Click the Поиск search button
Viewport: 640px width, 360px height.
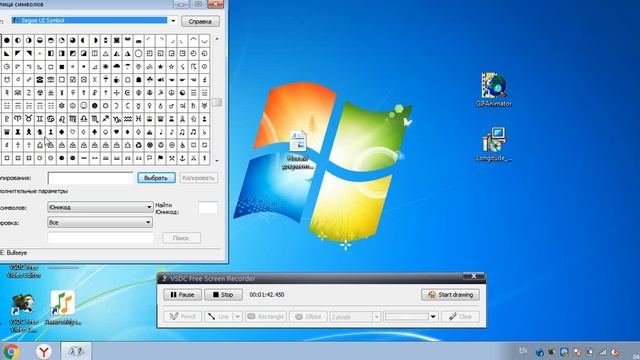coord(181,238)
